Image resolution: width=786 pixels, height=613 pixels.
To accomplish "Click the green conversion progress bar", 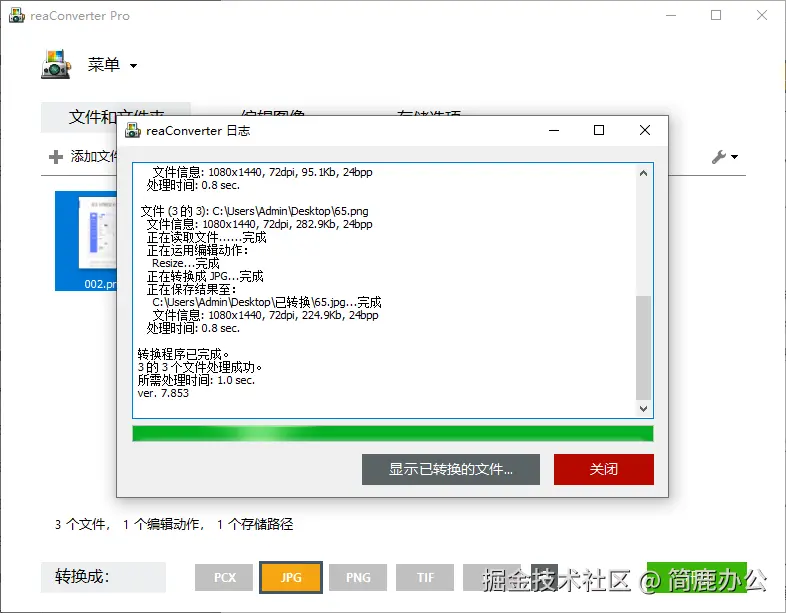I will [x=392, y=434].
